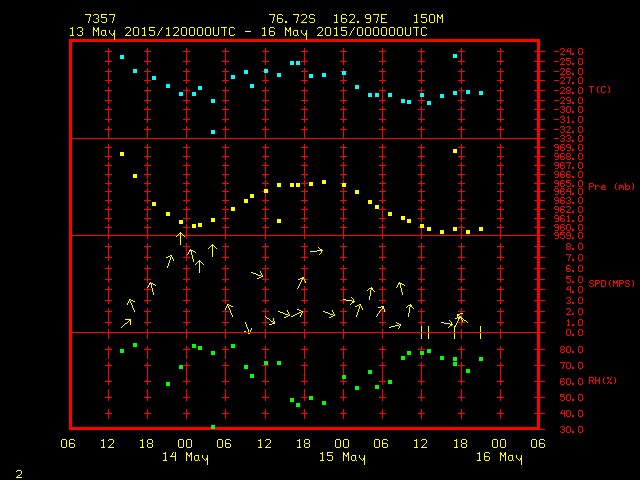Image resolution: width=640 pixels, height=480 pixels.
Task: Click the lowest cyan temperature point near -32
Action: 213,132
